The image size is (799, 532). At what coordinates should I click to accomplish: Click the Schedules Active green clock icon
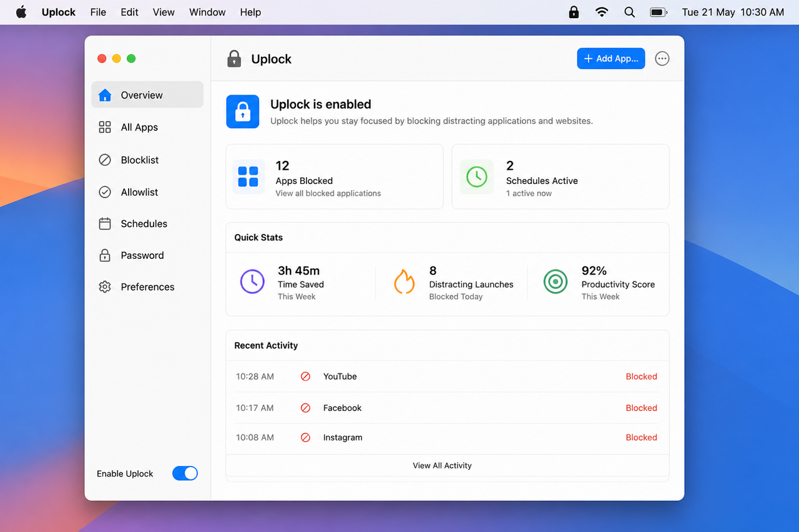pos(477,177)
